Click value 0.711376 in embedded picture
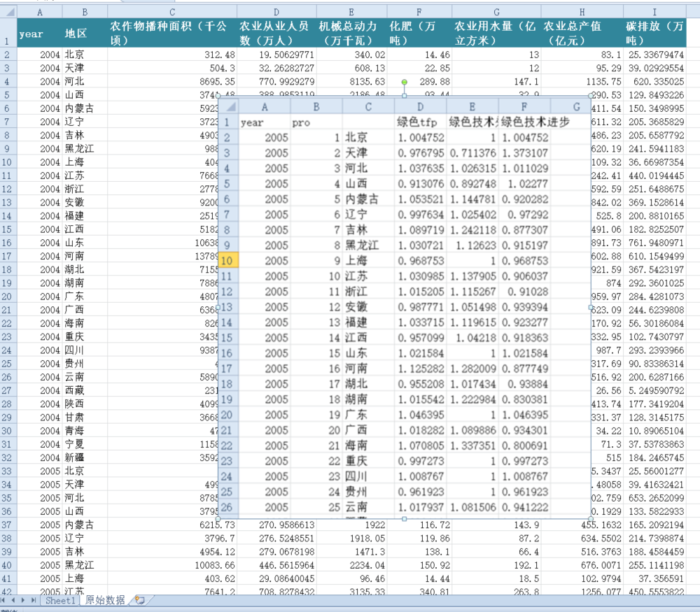700x612 pixels. (472, 153)
